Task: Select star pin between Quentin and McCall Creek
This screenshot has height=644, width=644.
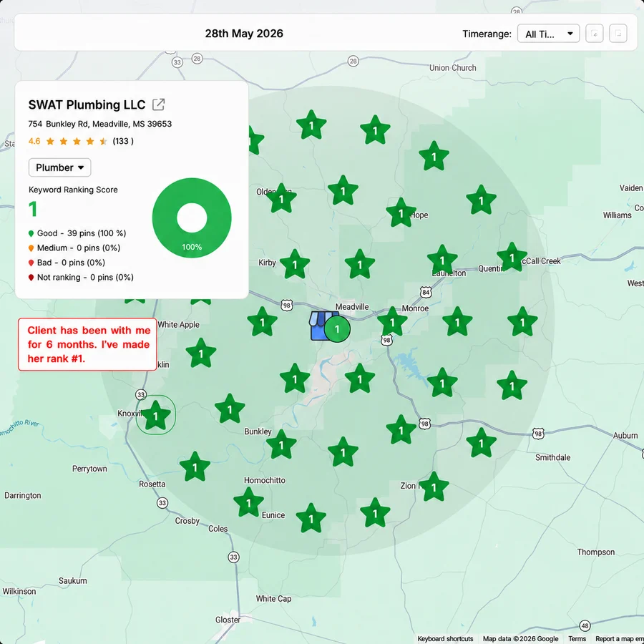Action: tap(512, 258)
